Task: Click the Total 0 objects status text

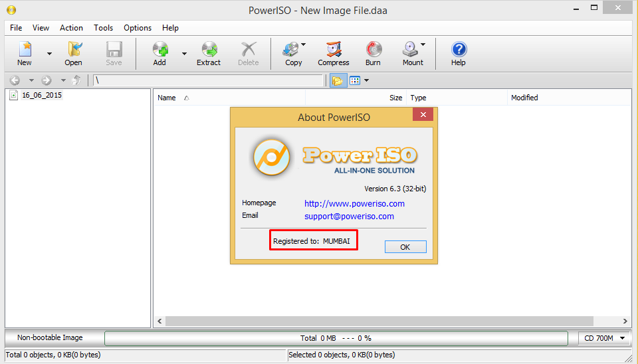Action: click(53, 355)
